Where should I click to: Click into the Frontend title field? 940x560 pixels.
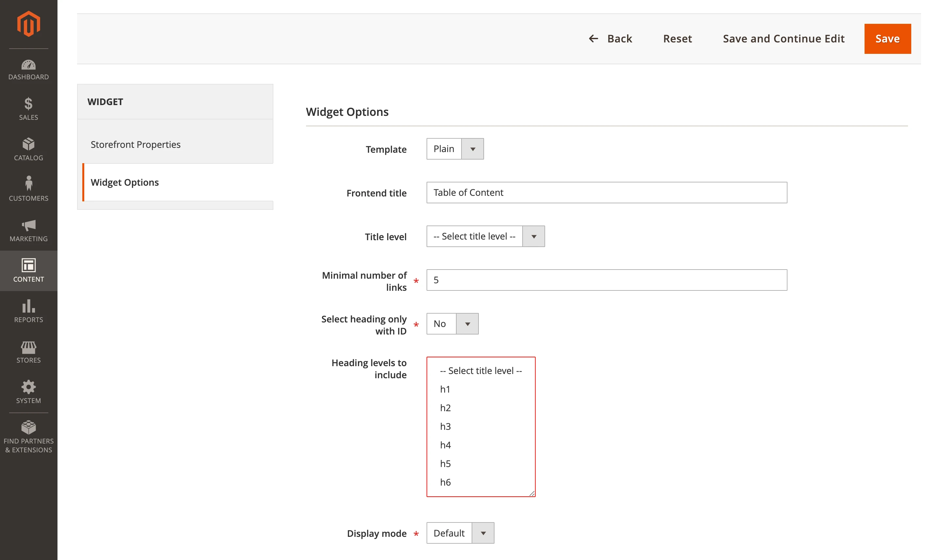coord(606,193)
